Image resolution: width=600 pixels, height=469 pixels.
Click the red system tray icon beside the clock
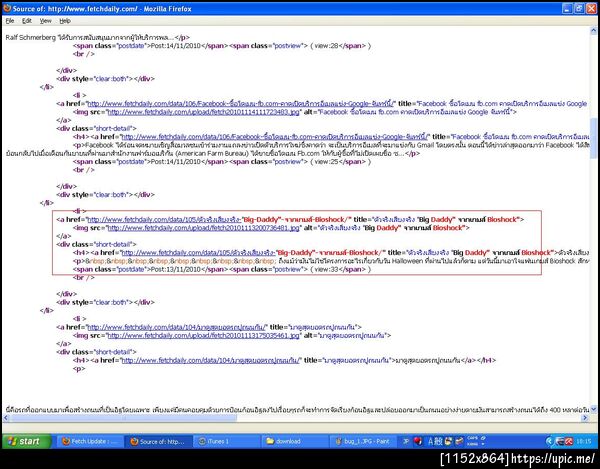click(x=569, y=441)
